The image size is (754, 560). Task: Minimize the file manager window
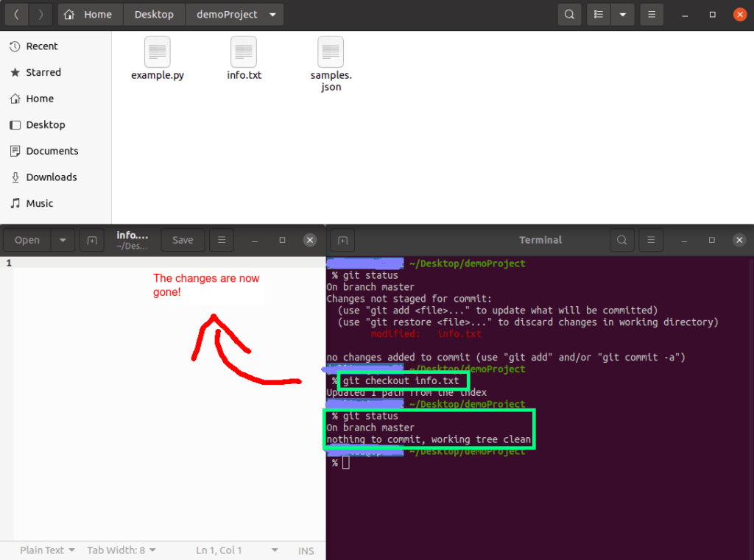(x=685, y=15)
